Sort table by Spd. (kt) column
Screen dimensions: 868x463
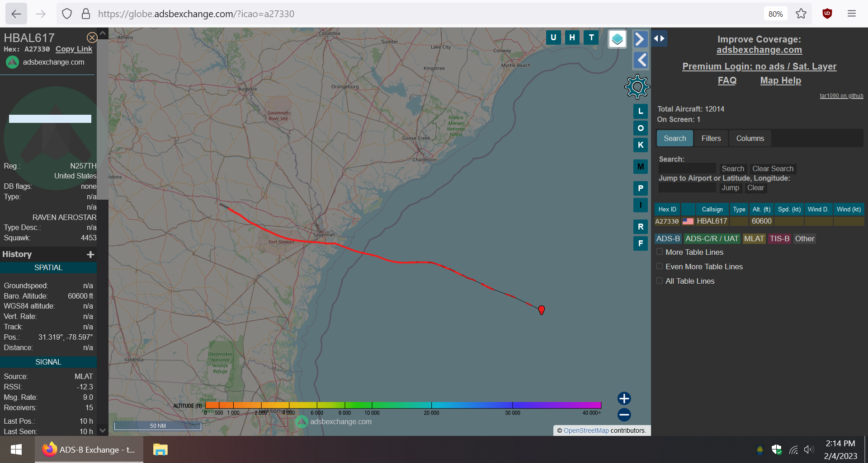[x=789, y=209]
